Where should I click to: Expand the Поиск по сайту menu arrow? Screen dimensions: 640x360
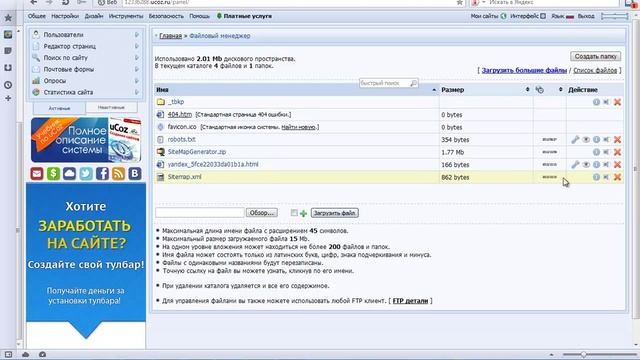tap(137, 58)
